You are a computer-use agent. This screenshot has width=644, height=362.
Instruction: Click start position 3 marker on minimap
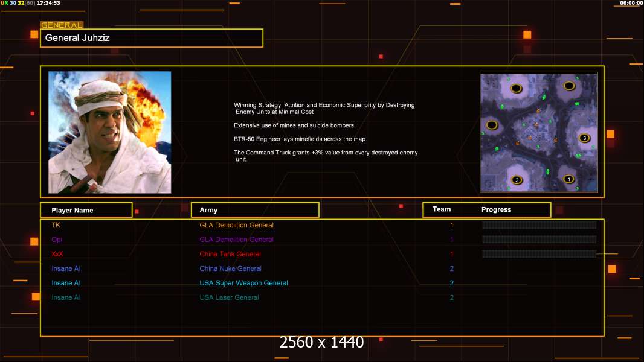pyautogui.click(x=584, y=138)
